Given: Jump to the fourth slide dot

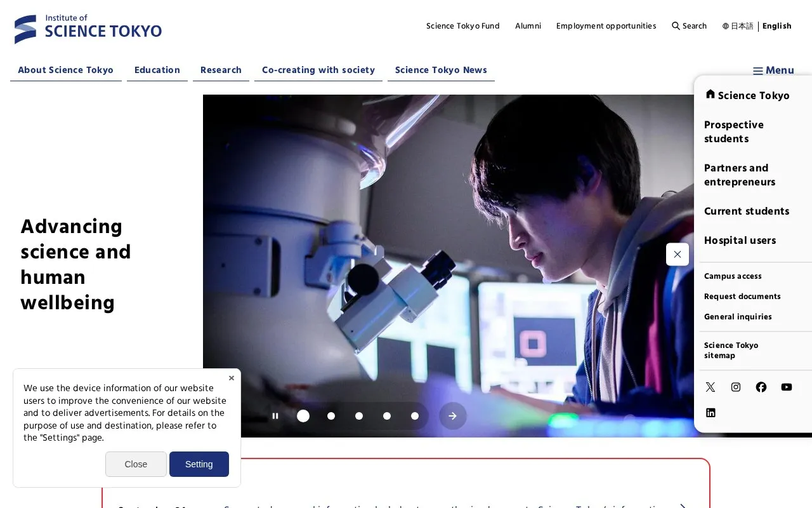Looking at the screenshot, I should (x=387, y=416).
